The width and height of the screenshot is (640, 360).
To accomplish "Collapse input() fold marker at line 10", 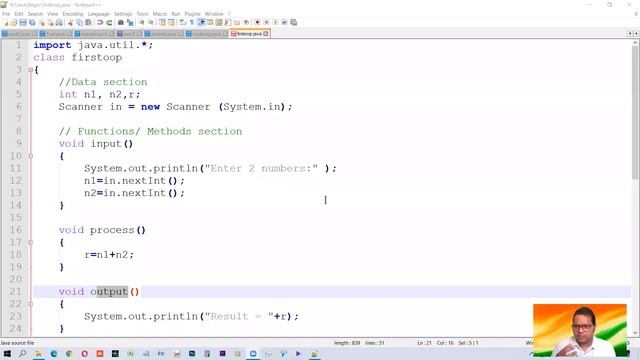I will (x=31, y=156).
